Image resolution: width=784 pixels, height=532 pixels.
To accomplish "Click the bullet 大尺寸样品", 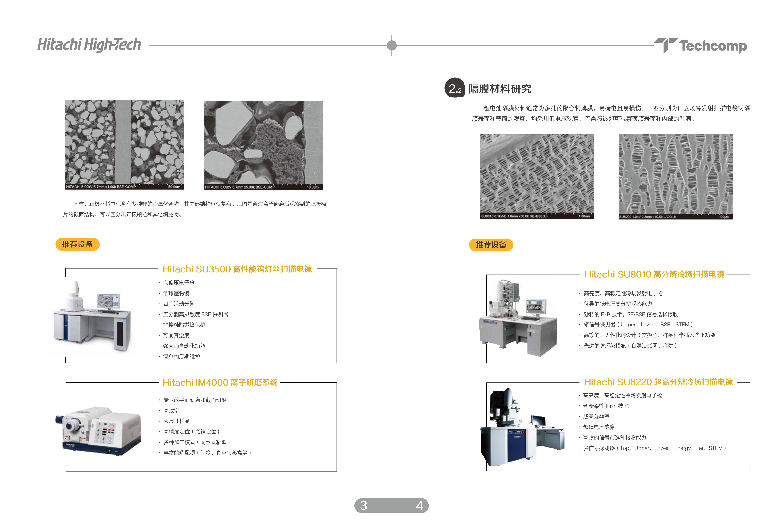I will coord(174,421).
